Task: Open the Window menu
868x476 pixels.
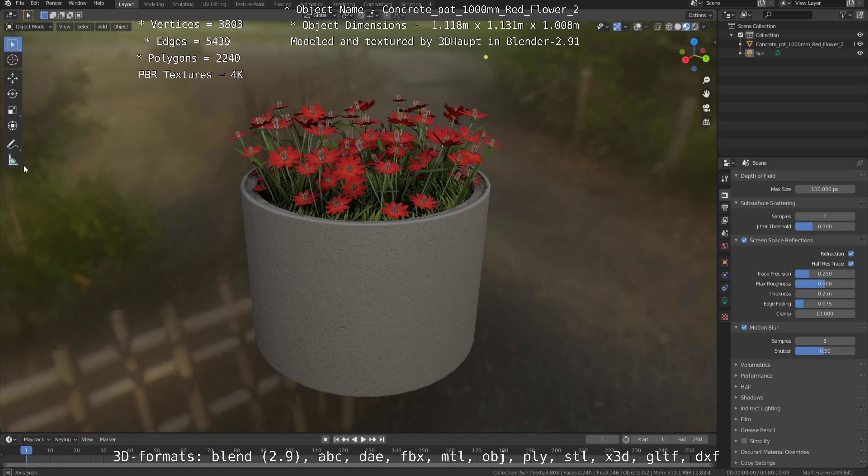Action: click(x=77, y=3)
